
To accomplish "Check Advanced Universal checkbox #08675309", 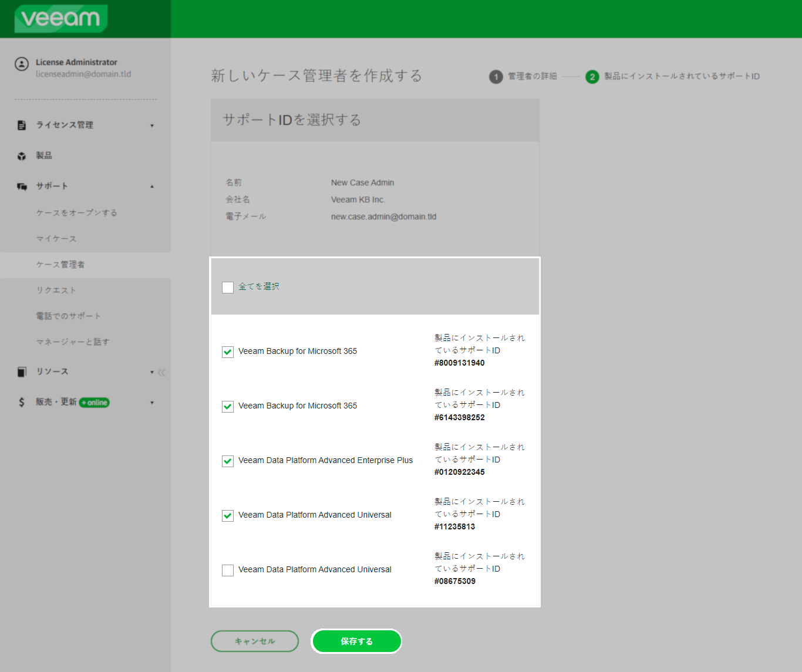I will pos(228,570).
